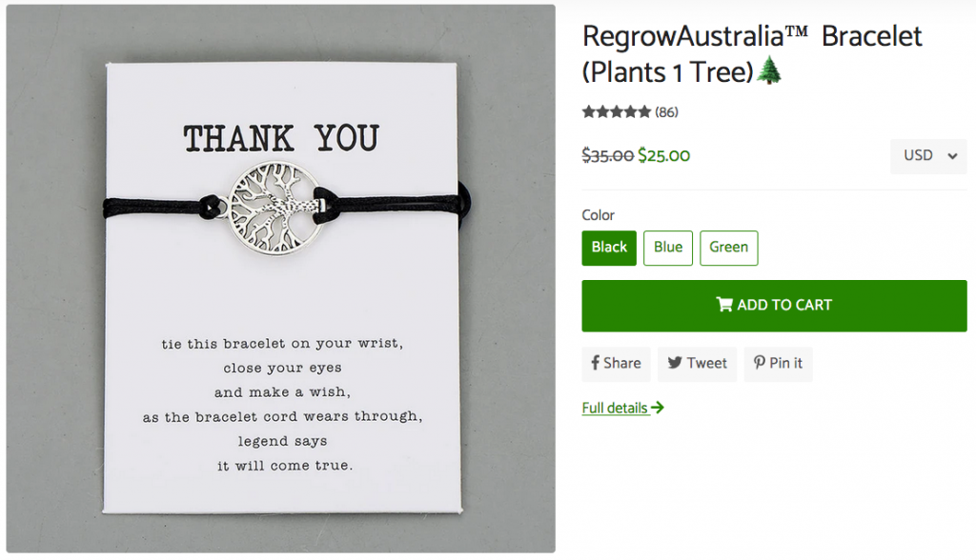The height and width of the screenshot is (560, 976).
Task: Open the (86) reviews count
Action: coord(666,112)
